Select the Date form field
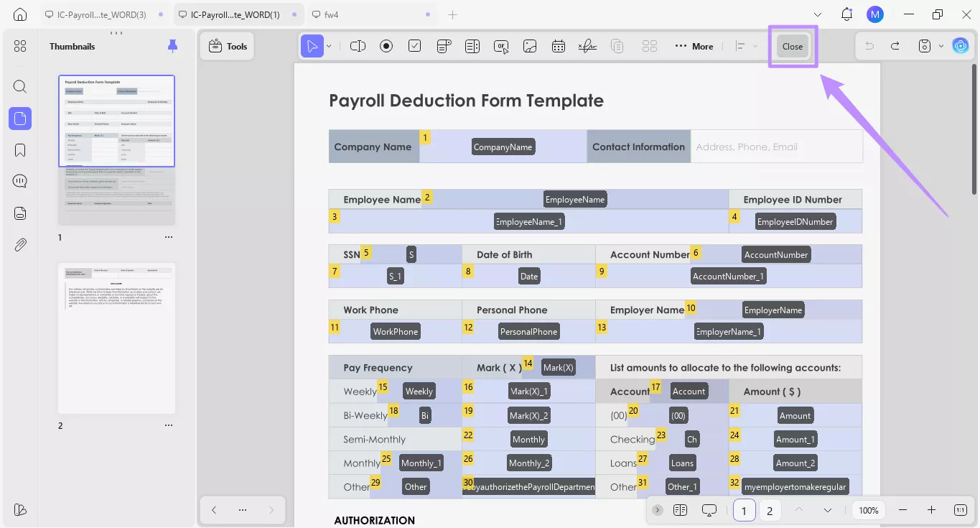980x528 pixels. pos(529,277)
